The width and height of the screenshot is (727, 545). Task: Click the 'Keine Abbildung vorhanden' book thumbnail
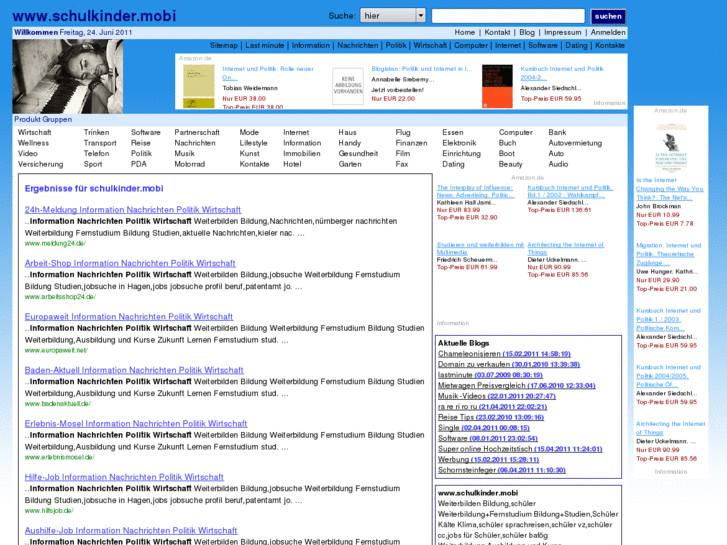[348, 86]
